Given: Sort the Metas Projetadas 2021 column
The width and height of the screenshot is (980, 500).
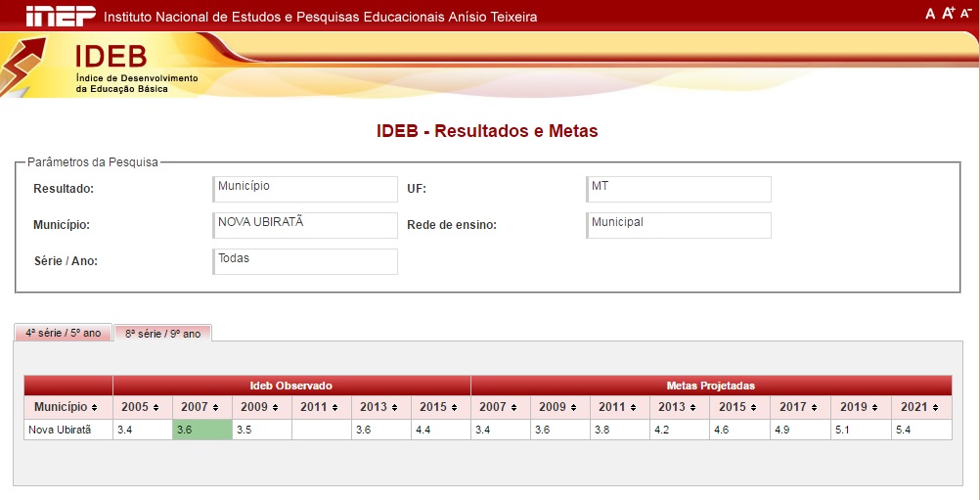Looking at the screenshot, I should (935, 408).
